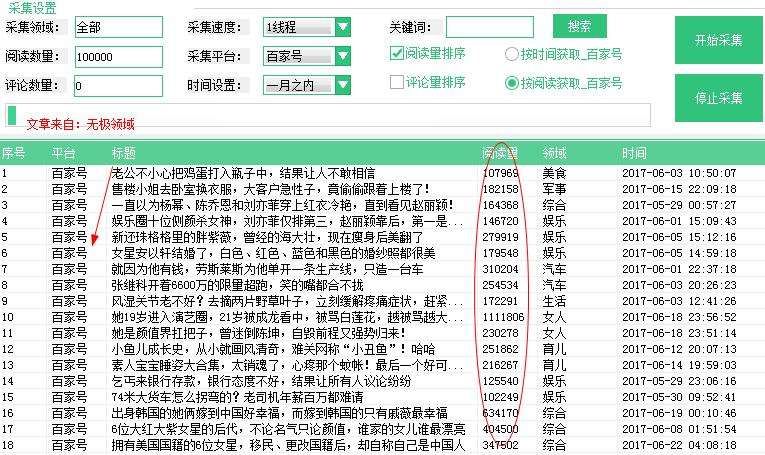The width and height of the screenshot is (765, 455).
Task: Start collecting with 开始采集 button
Action: click(x=719, y=40)
